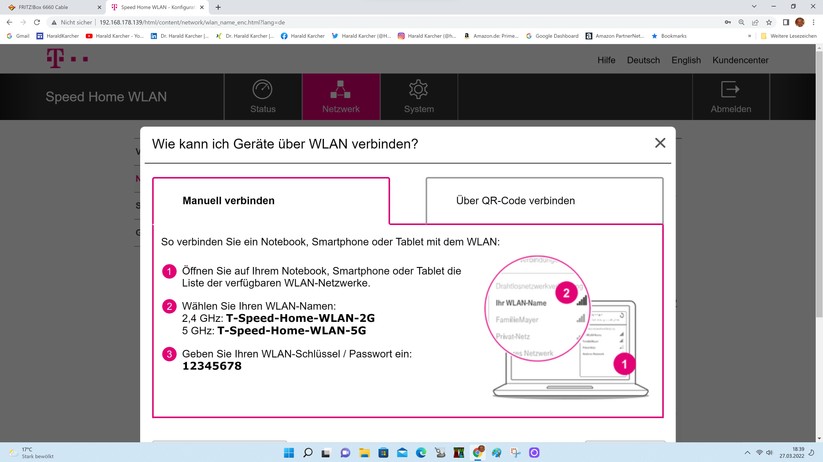
Task: Show hidden system tray icons
Action: 747,453
